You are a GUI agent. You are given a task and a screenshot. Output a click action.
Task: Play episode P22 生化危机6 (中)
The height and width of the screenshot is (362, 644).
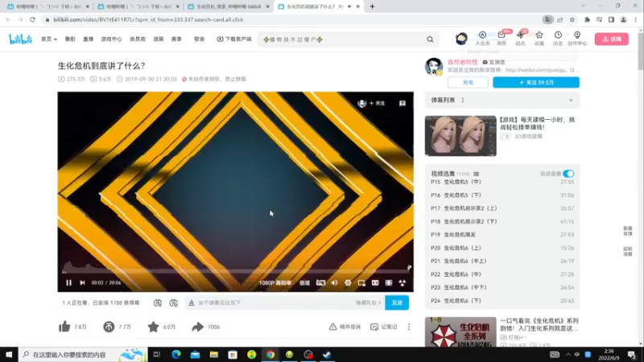point(502,274)
